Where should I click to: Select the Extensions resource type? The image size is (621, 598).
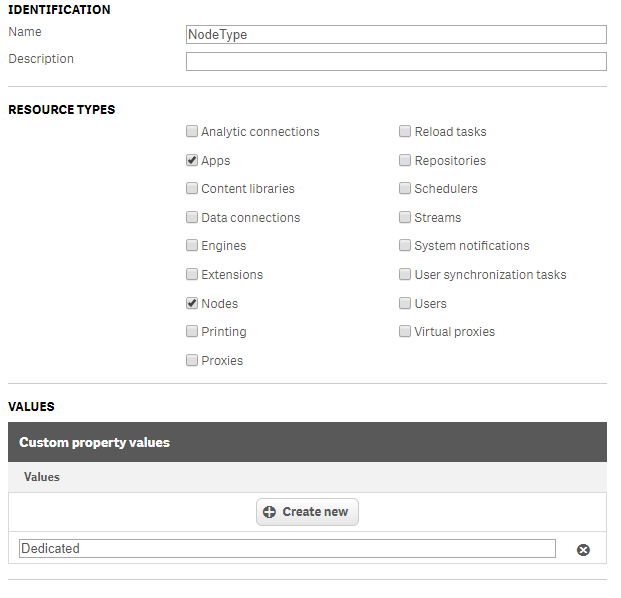192,274
